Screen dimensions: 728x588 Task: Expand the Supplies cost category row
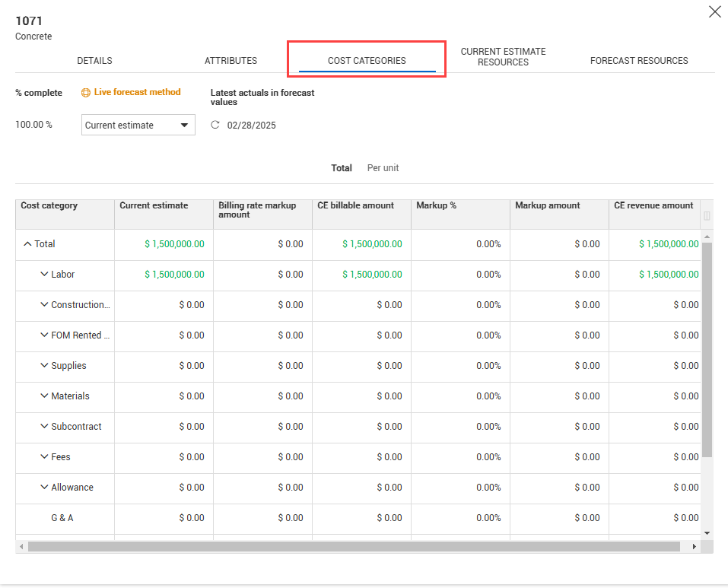(x=44, y=366)
